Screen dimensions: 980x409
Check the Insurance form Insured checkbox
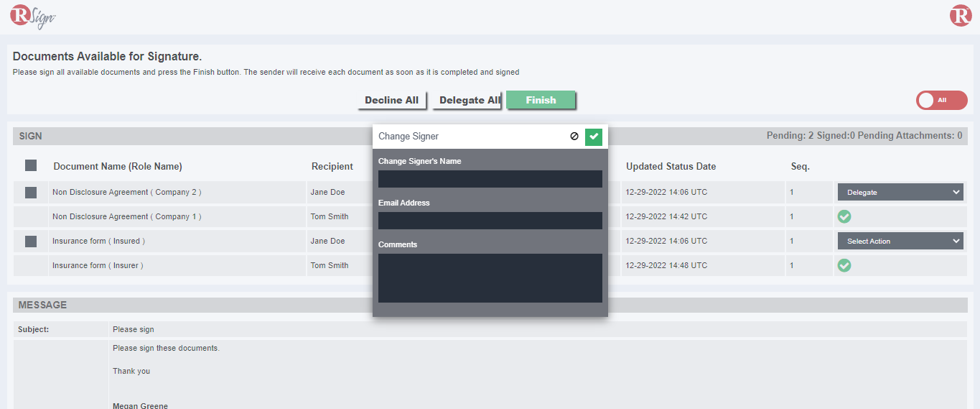31,242
